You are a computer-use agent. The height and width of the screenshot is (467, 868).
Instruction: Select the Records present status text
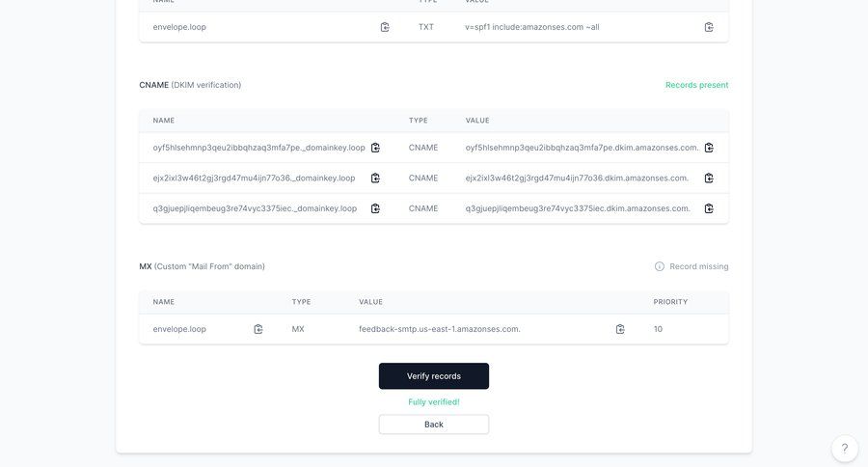[x=697, y=85]
